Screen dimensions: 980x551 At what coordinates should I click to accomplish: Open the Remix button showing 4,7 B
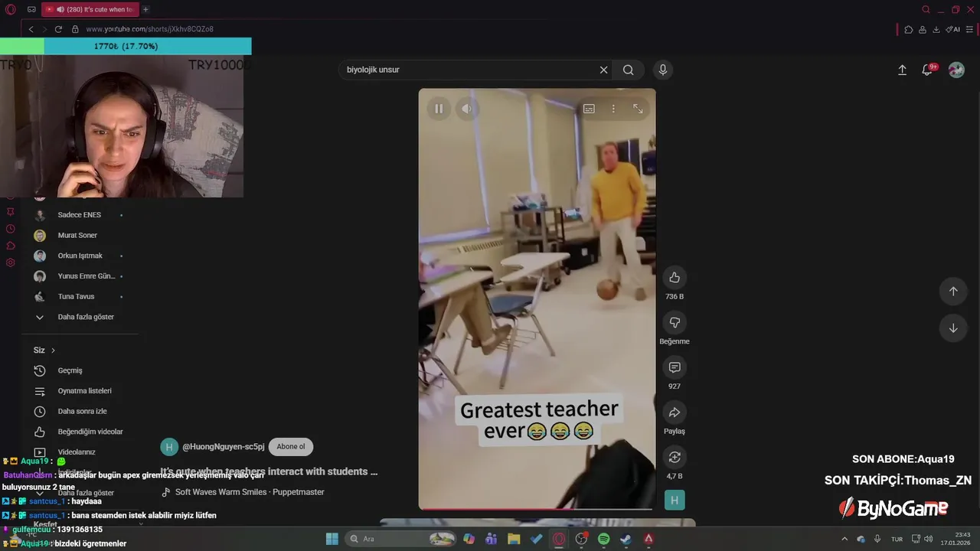[x=675, y=457]
